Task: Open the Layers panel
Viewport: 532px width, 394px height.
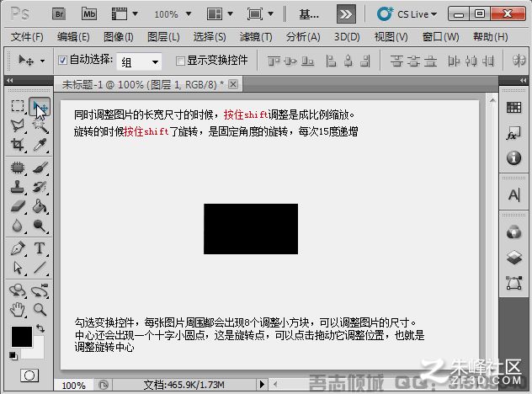Action: [513, 258]
